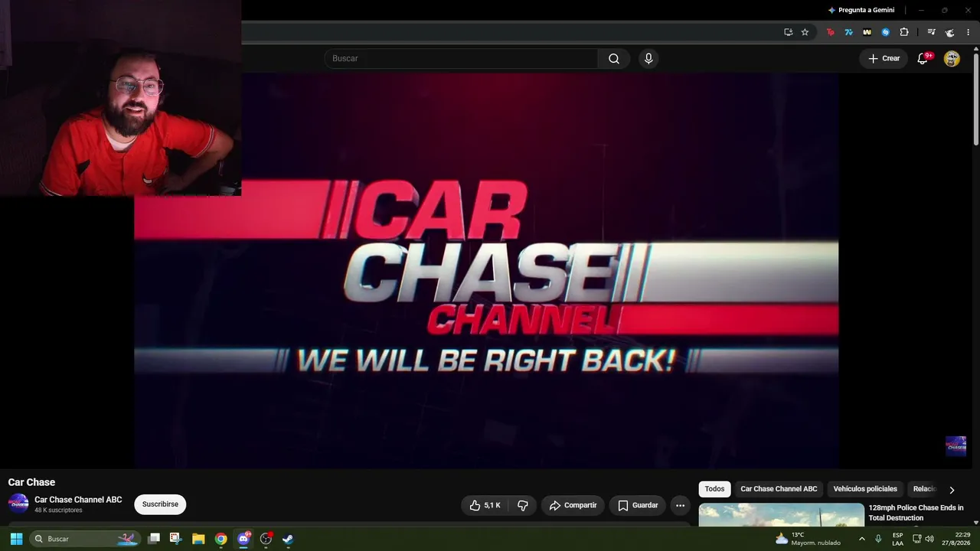Click the 48 K suscriptores text
This screenshot has width=980, height=551.
[x=58, y=510]
